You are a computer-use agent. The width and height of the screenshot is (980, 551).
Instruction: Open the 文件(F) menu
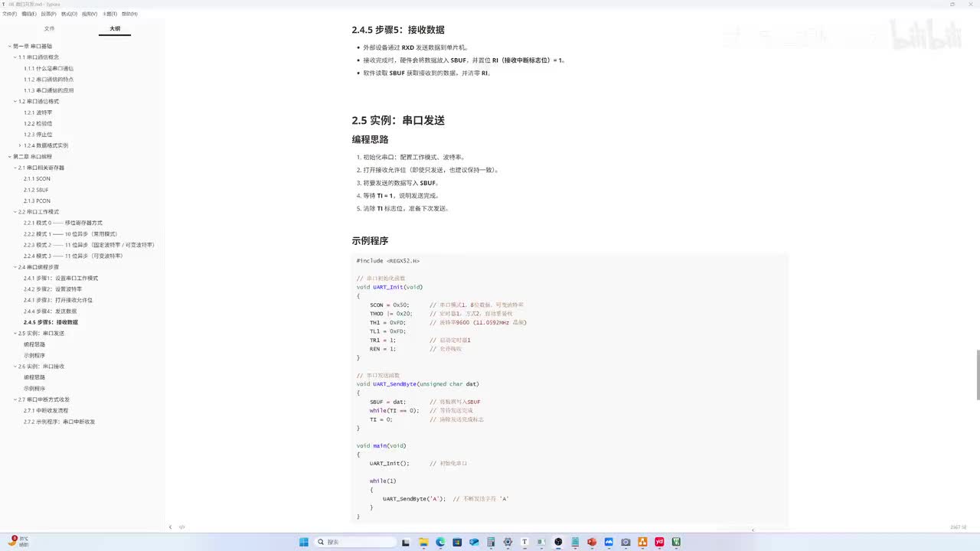(x=10, y=14)
